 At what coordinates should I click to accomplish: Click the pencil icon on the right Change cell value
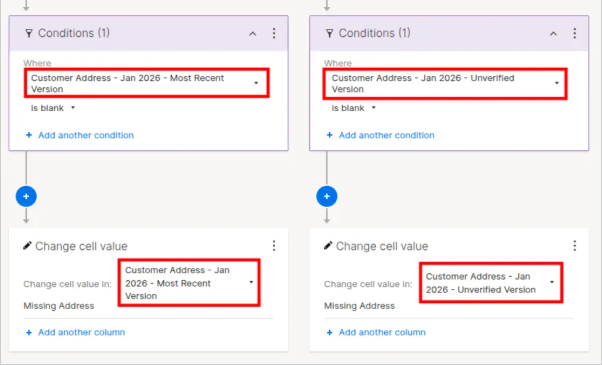coord(328,246)
